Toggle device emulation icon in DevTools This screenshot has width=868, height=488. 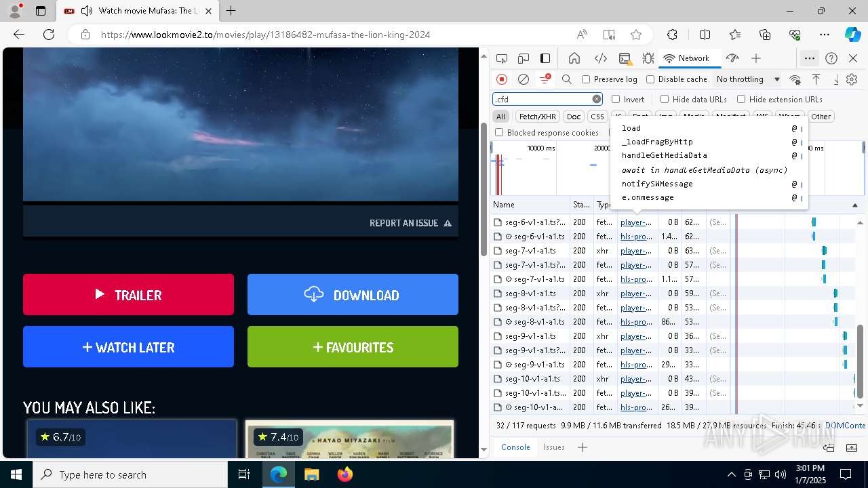pyautogui.click(x=524, y=58)
